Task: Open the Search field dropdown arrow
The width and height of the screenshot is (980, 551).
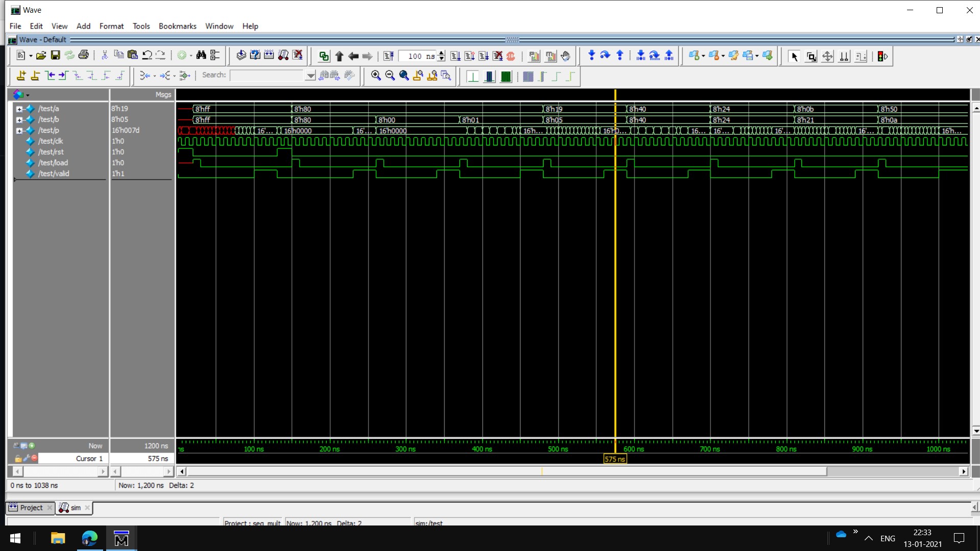Action: pos(310,76)
